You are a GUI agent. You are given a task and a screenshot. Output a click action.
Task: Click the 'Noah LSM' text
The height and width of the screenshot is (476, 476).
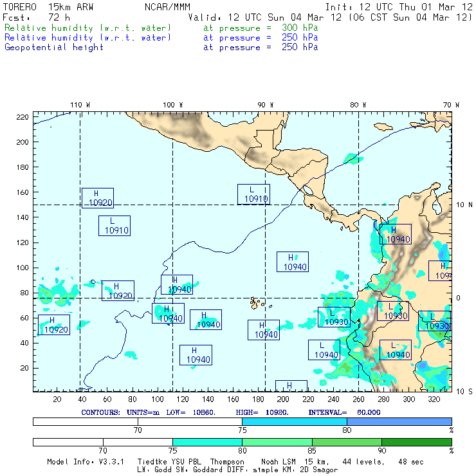click(279, 462)
